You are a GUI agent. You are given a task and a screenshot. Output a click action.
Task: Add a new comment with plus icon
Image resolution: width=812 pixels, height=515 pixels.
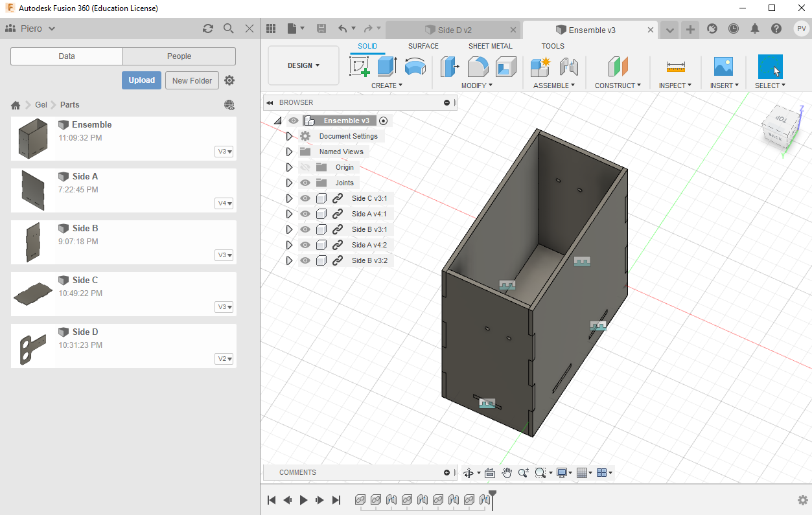[447, 473]
